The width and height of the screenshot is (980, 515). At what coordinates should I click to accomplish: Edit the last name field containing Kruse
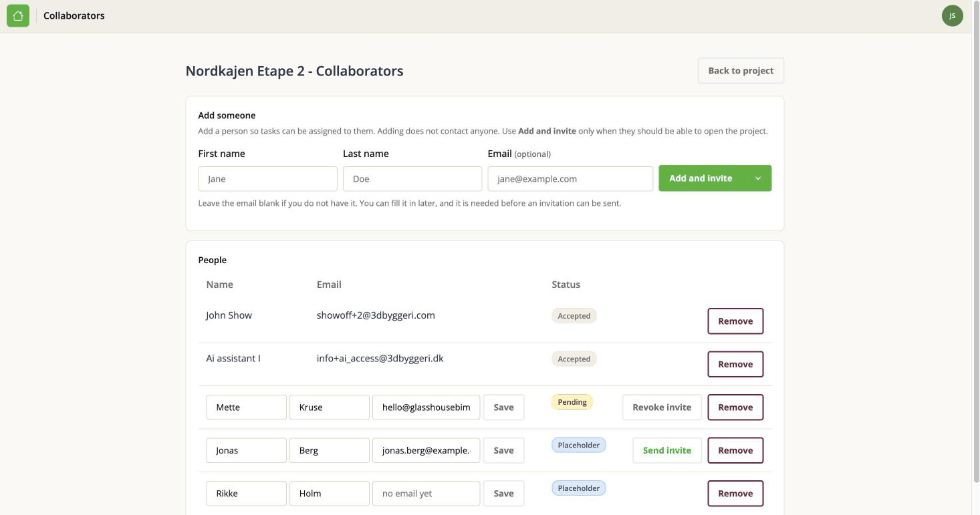(330, 407)
